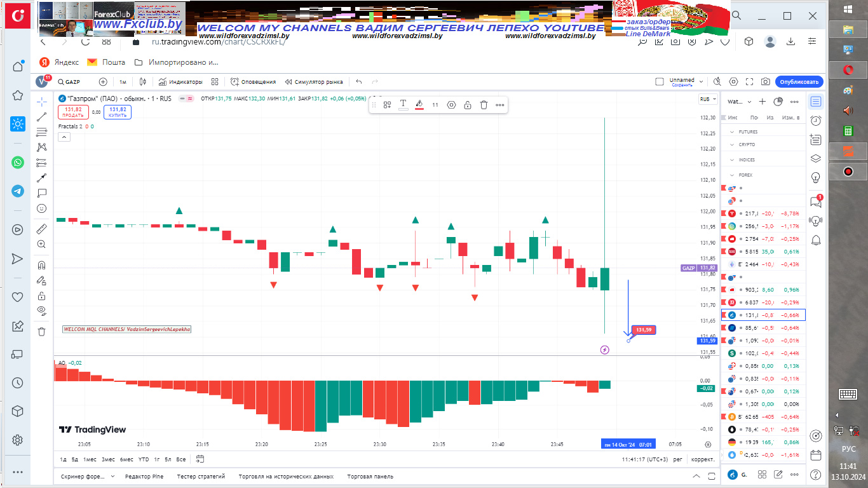
Task: Open the emoji sticker tool
Action: click(42, 208)
